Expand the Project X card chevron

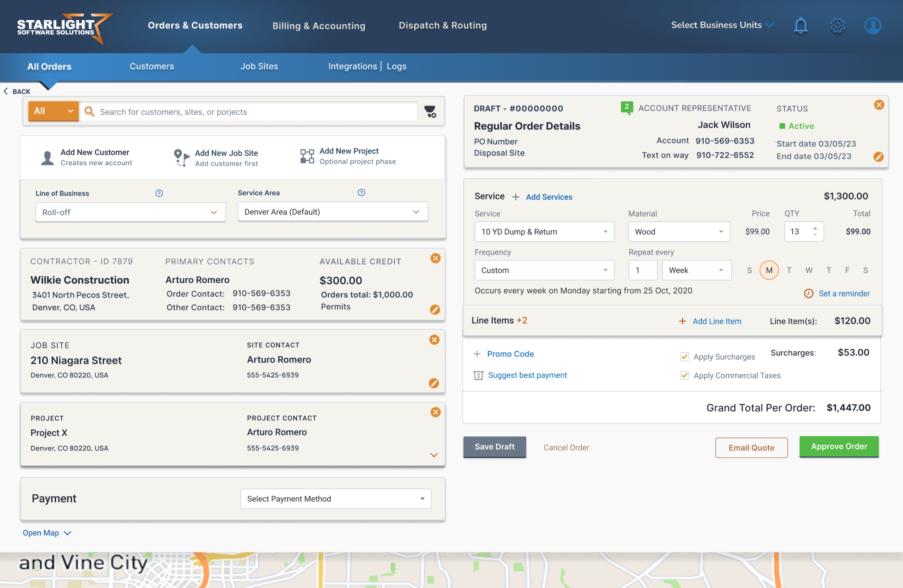click(434, 455)
